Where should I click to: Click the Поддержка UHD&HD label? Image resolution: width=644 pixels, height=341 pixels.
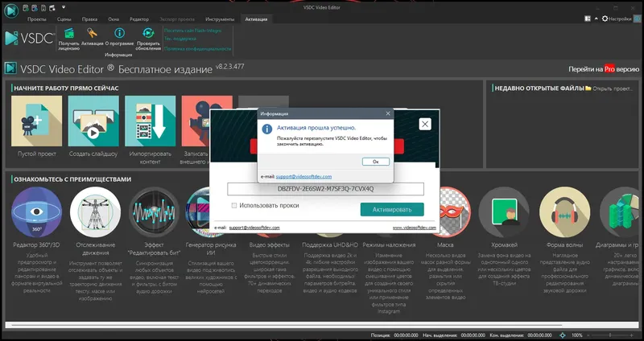click(x=330, y=245)
